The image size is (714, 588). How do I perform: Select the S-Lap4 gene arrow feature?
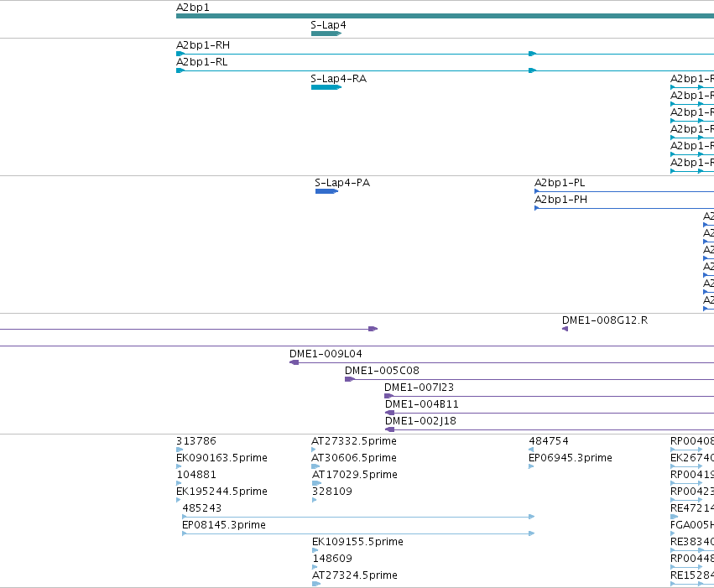326,34
